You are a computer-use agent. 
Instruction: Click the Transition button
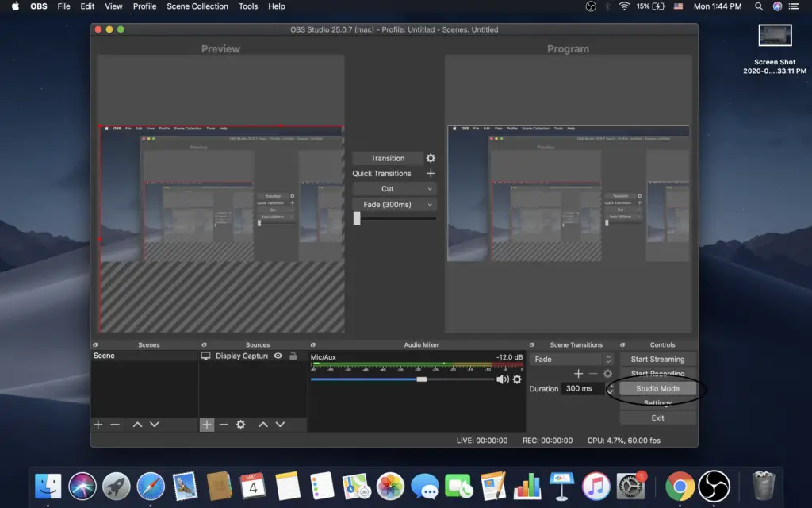tap(387, 158)
